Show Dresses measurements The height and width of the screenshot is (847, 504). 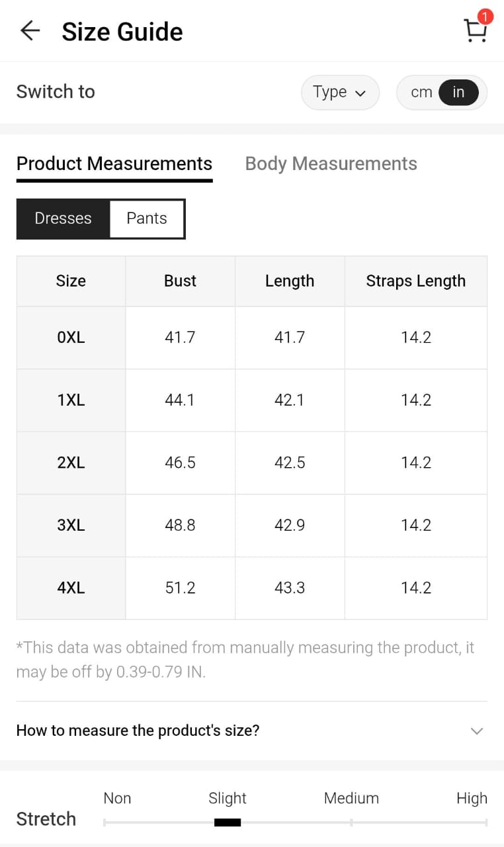point(63,218)
